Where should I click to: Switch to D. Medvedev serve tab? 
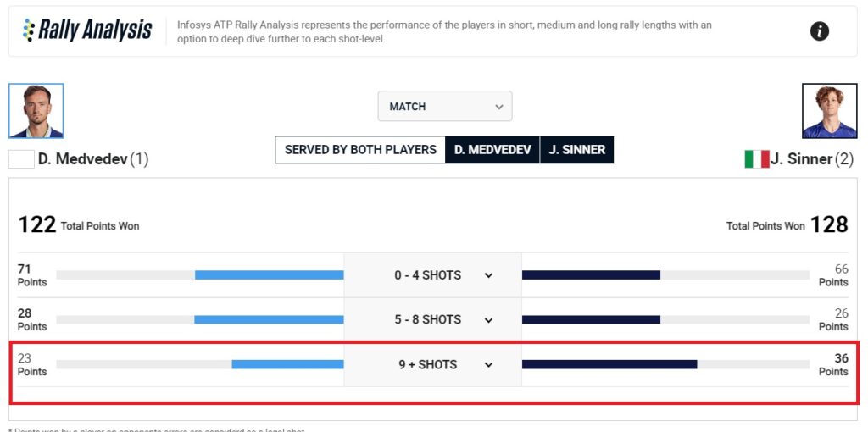click(492, 150)
